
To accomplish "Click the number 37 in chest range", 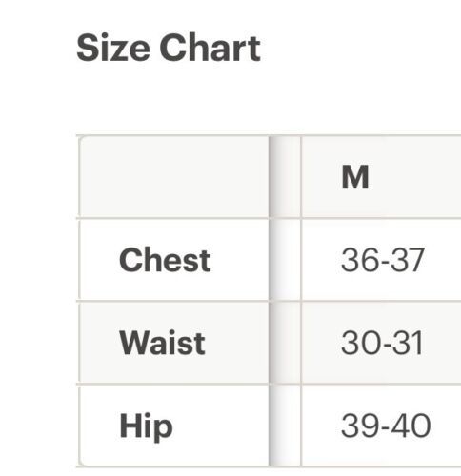I will 408,260.
